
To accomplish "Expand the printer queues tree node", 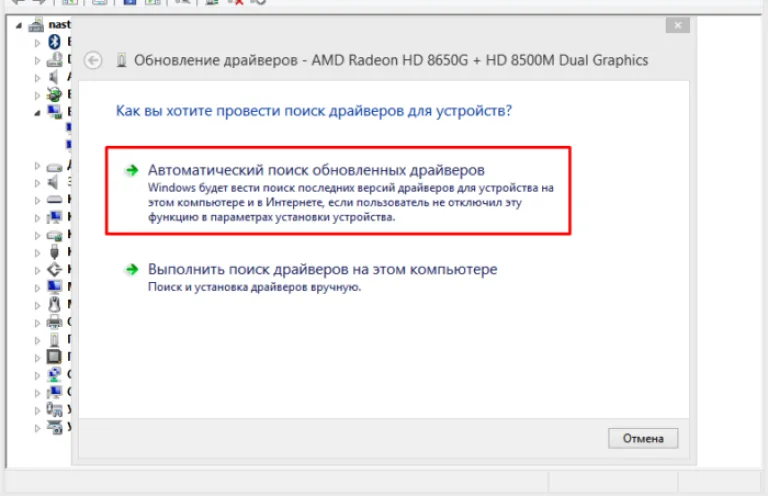I will click(x=37, y=323).
